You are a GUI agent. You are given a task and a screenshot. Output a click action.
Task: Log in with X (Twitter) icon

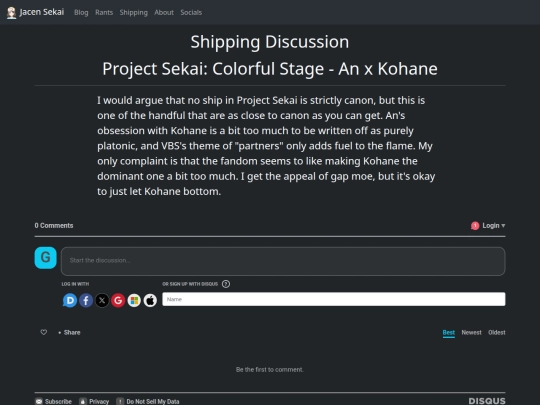tap(102, 300)
